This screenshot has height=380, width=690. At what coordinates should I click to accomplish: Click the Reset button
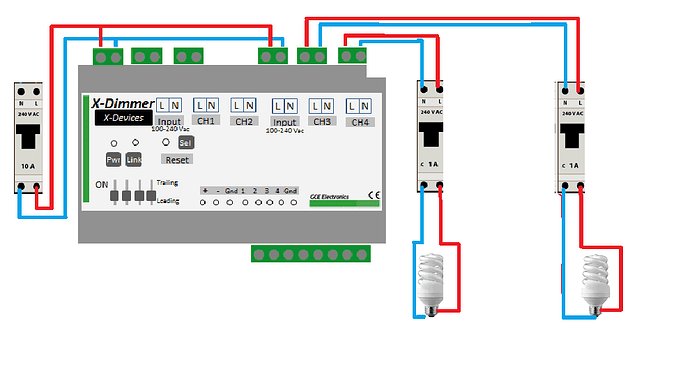pyautogui.click(x=177, y=160)
